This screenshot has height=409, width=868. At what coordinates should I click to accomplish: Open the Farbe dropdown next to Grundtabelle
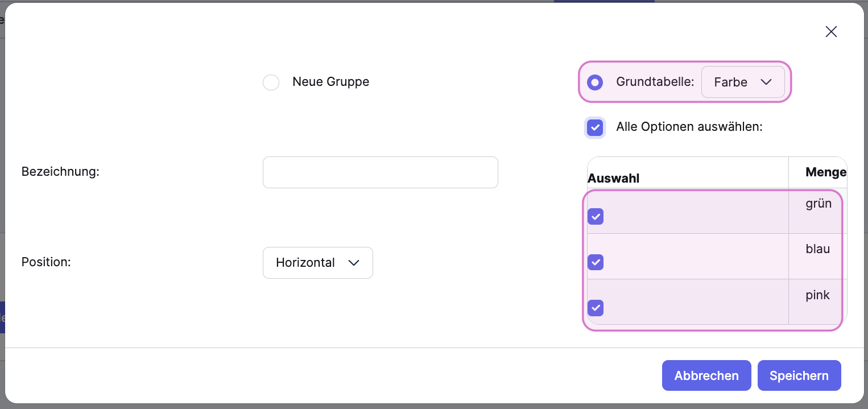coord(742,82)
